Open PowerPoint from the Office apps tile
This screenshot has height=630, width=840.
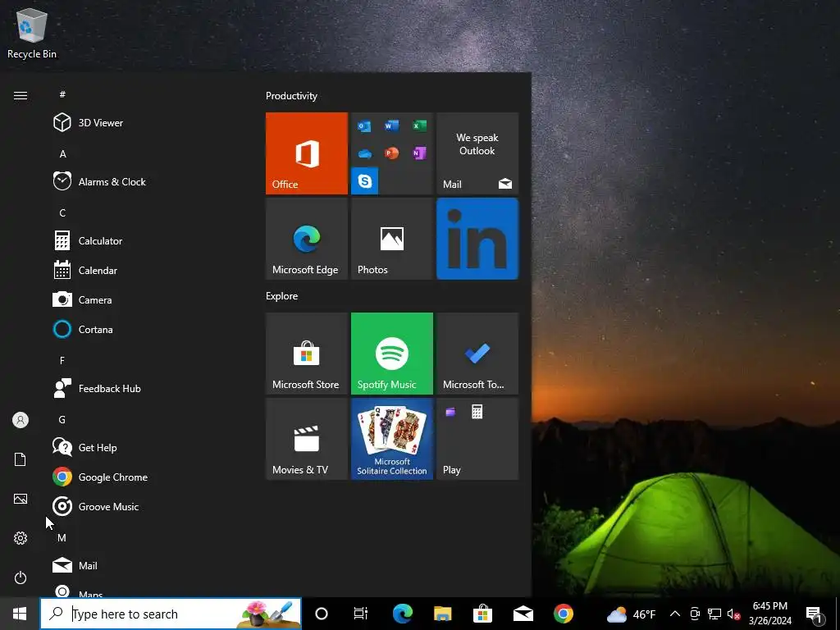(391, 153)
